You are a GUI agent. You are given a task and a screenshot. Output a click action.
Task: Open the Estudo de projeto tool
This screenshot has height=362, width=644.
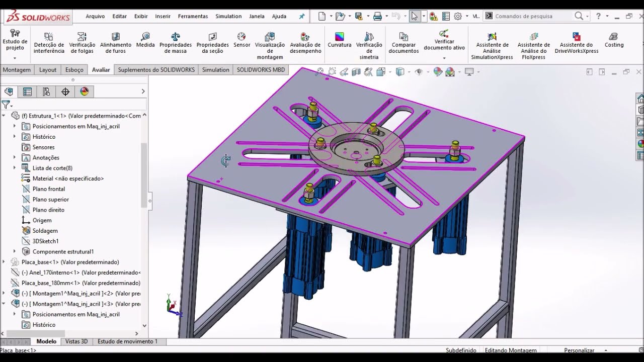click(x=15, y=41)
